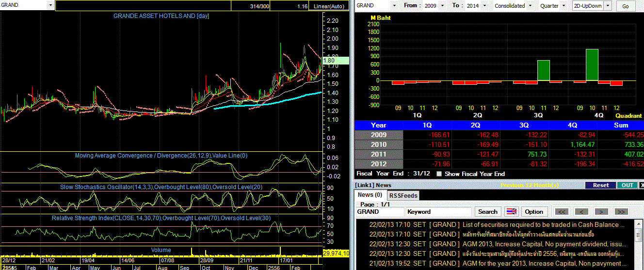The width and height of the screenshot is (644, 270).
Task: Switch news language with the flag icon
Action: [512, 211]
